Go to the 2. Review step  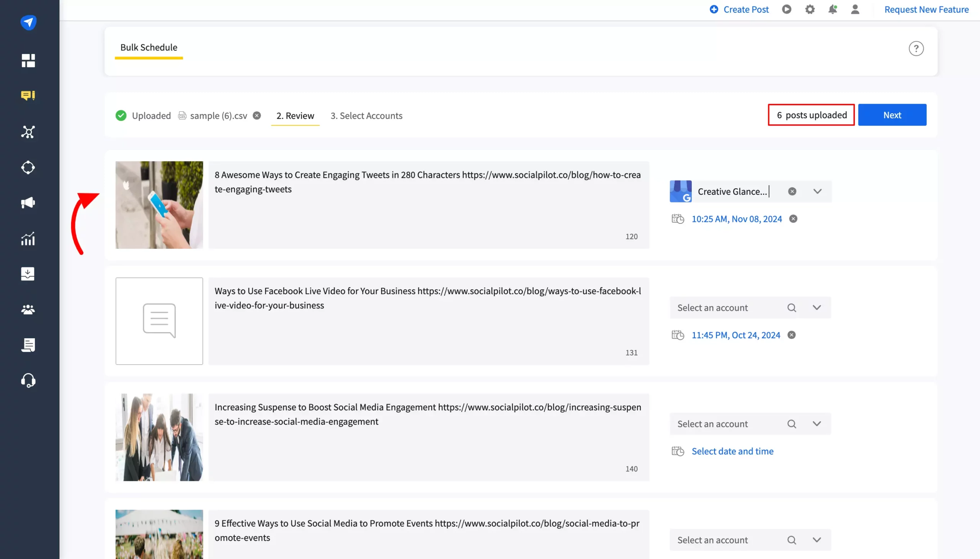click(x=295, y=116)
